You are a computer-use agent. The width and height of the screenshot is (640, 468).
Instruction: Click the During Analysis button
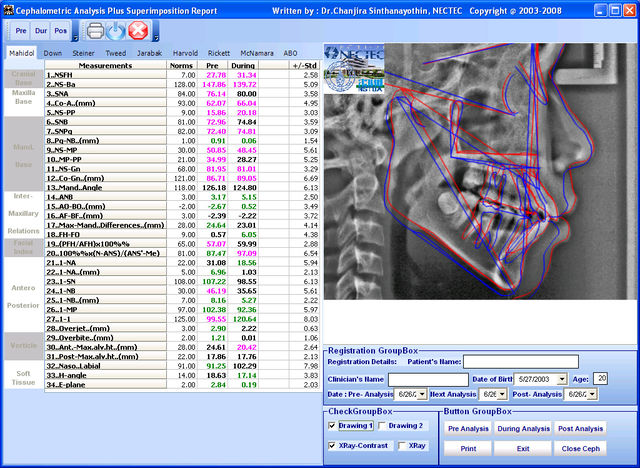(x=523, y=428)
